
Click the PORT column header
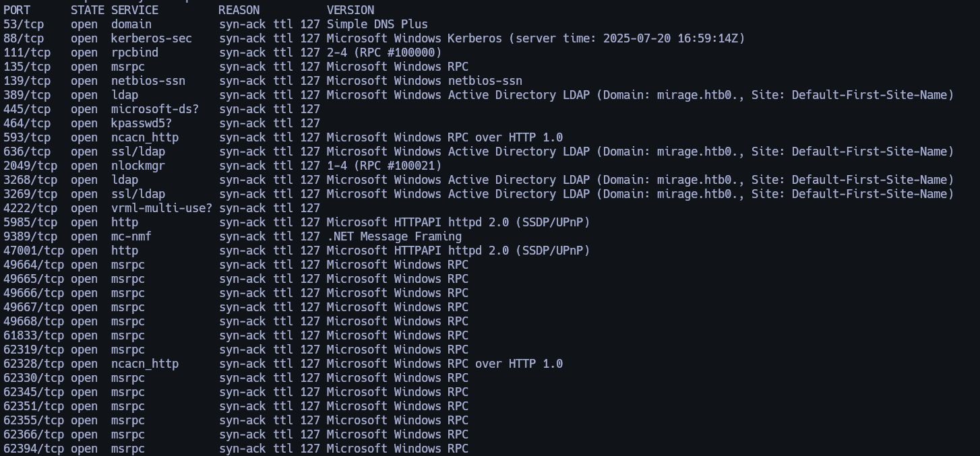click(x=17, y=10)
